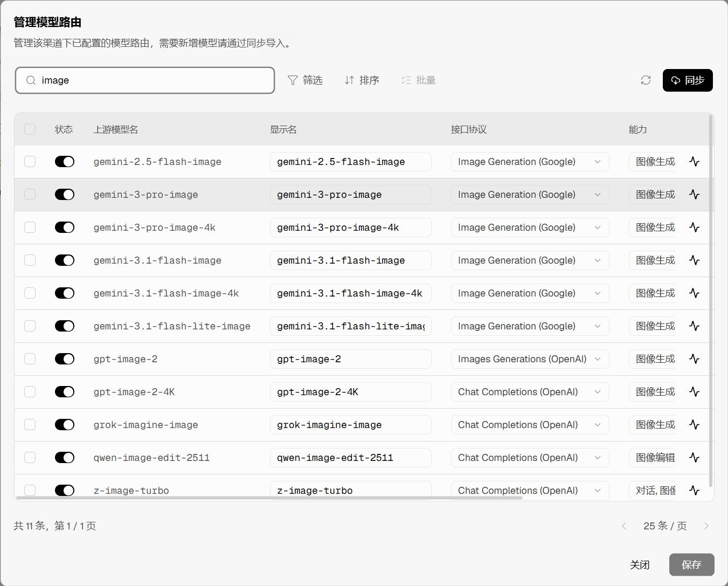This screenshot has height=586, width=728.
Task: Disable the gemini-2.5-flash-image status switch
Action: [x=65, y=162]
